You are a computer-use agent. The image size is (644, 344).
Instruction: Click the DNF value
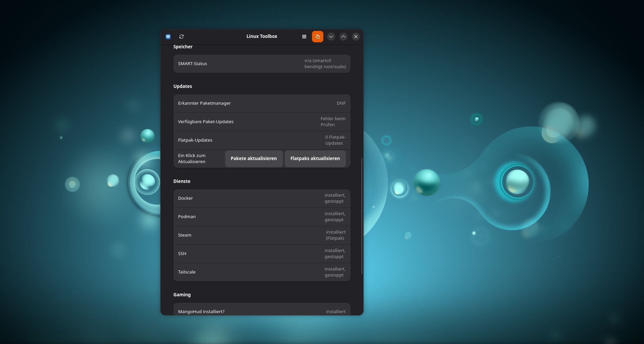[341, 103]
